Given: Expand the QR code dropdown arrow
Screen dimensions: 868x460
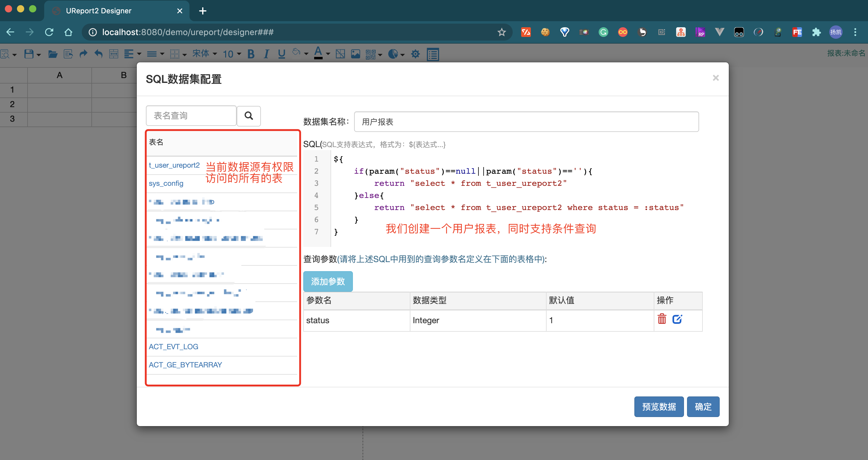Looking at the screenshot, I should [x=380, y=55].
